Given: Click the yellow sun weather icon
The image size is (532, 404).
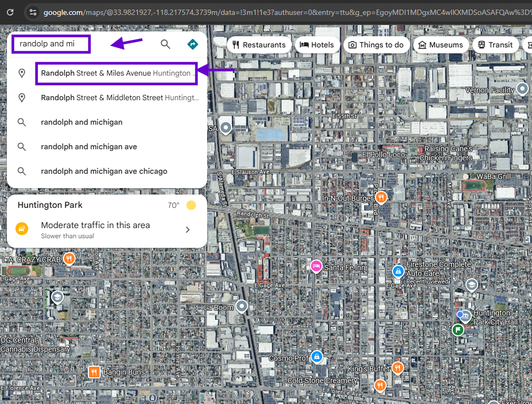Looking at the screenshot, I should pos(191,205).
